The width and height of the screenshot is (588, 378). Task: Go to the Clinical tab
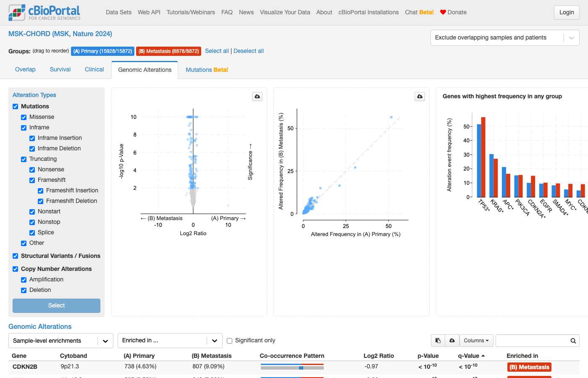point(94,70)
